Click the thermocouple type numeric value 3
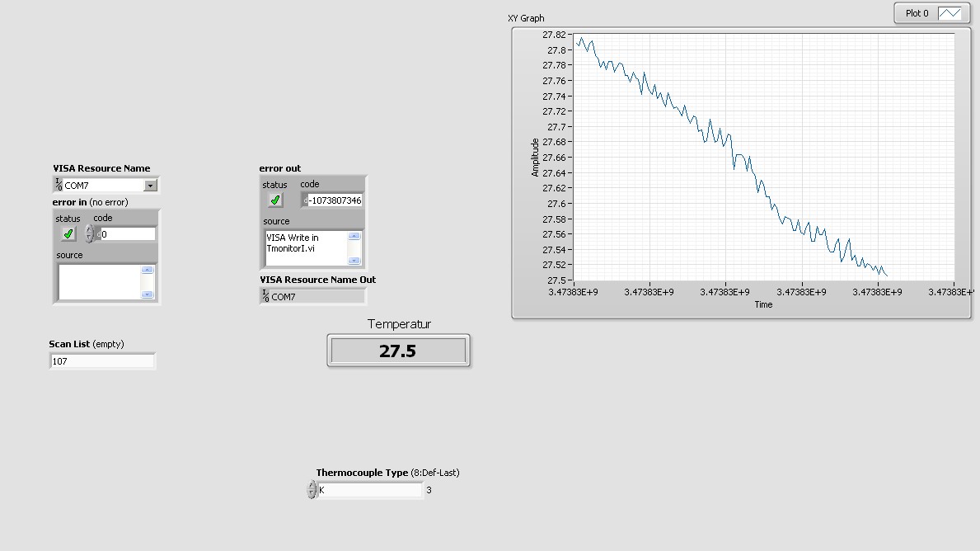Viewport: 980px width, 551px height. (x=429, y=490)
